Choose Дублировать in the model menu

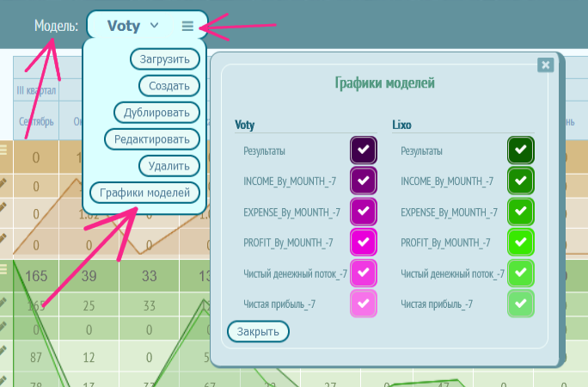pyautogui.click(x=157, y=112)
